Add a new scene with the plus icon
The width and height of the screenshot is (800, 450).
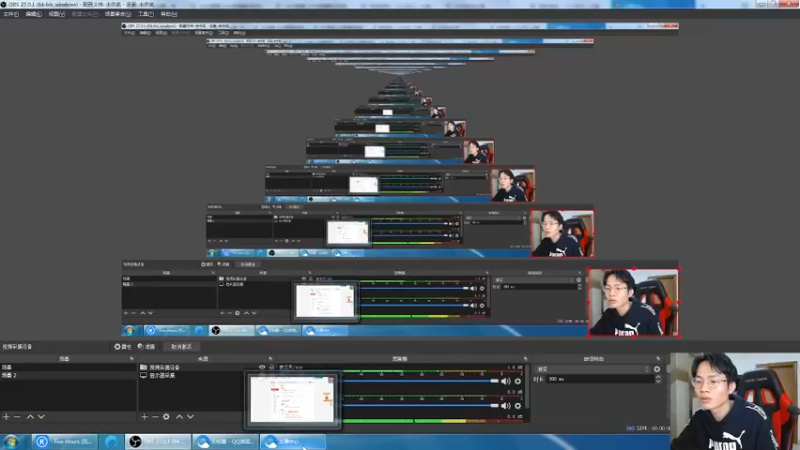tap(6, 417)
